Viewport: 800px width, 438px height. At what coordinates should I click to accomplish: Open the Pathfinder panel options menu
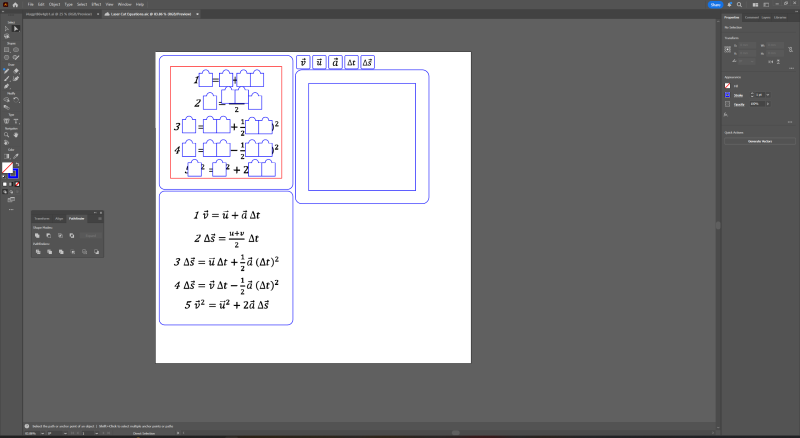pos(102,217)
